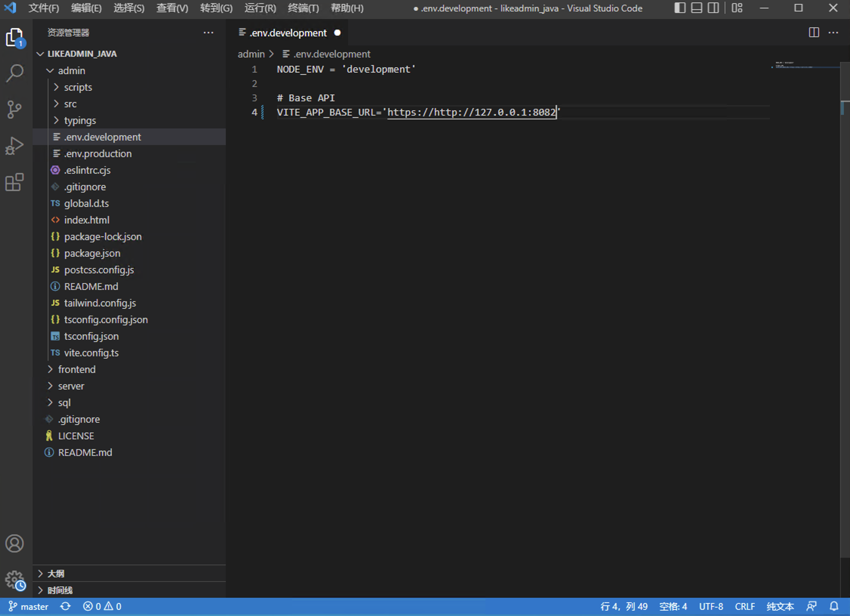Open .gitignore inside admin folder
This screenshot has width=850, height=616.
pyautogui.click(x=129, y=187)
